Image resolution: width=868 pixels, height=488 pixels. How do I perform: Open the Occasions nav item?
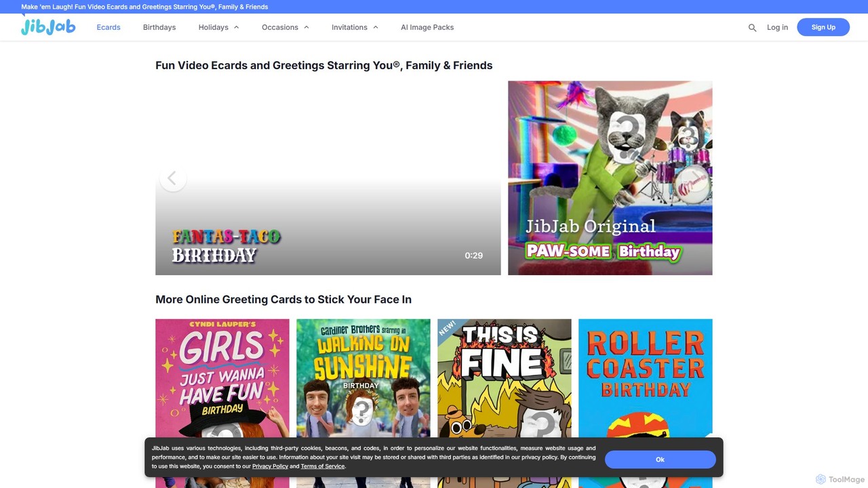(x=280, y=27)
